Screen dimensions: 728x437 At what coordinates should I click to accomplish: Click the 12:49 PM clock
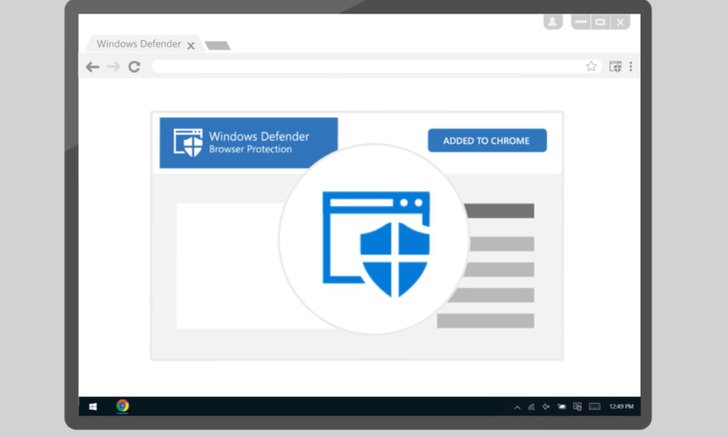tap(621, 406)
